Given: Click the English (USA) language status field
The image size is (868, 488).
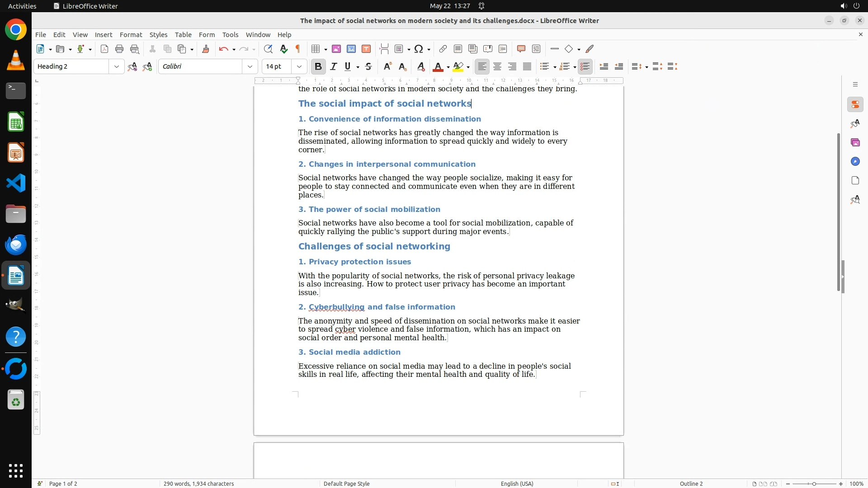Looking at the screenshot, I should tap(517, 483).
